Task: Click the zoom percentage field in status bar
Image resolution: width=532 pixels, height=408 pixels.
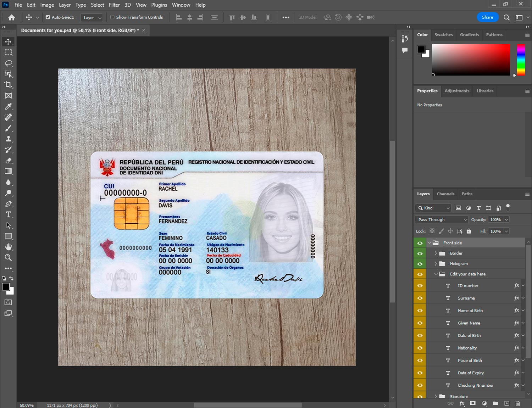Action: [x=27, y=405]
